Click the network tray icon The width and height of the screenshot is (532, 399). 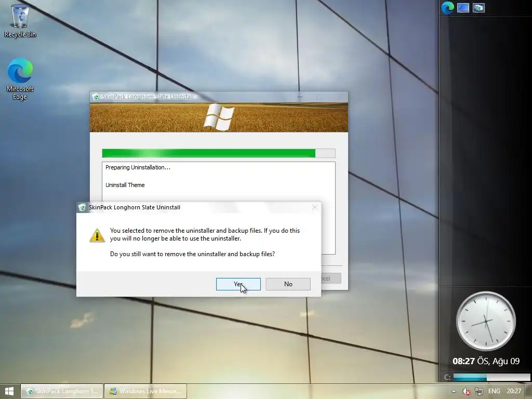point(478,391)
